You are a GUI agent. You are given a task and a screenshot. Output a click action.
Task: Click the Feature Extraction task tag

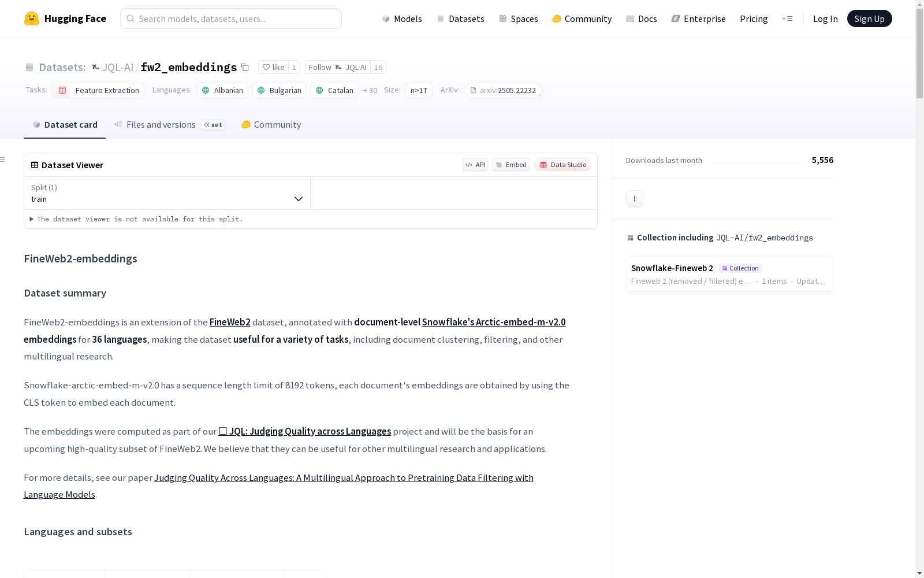pos(98,90)
